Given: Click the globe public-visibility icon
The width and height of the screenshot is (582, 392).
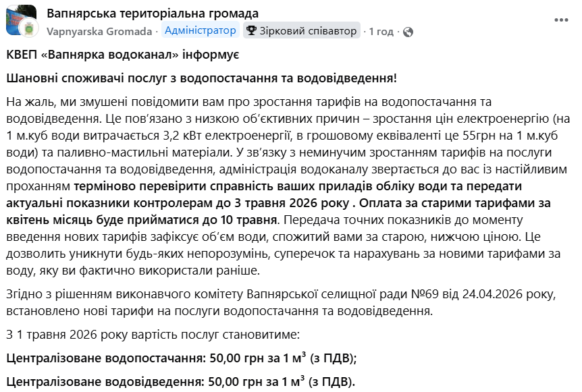Looking at the screenshot, I should 408,31.
